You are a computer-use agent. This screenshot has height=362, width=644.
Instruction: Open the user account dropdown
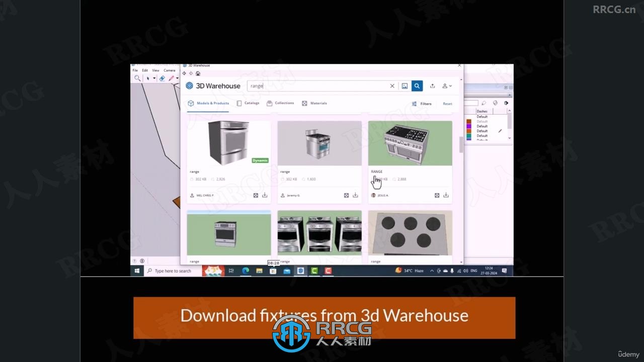click(447, 86)
